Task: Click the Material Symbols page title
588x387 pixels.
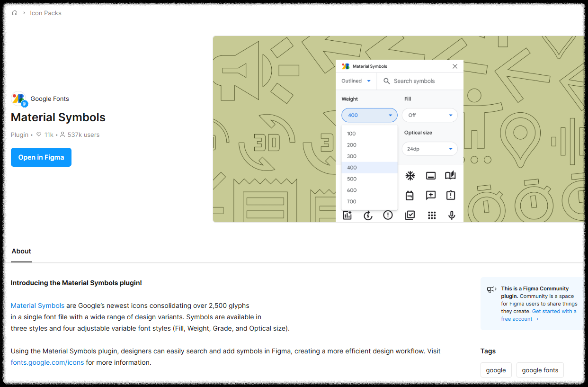Action: 58,117
